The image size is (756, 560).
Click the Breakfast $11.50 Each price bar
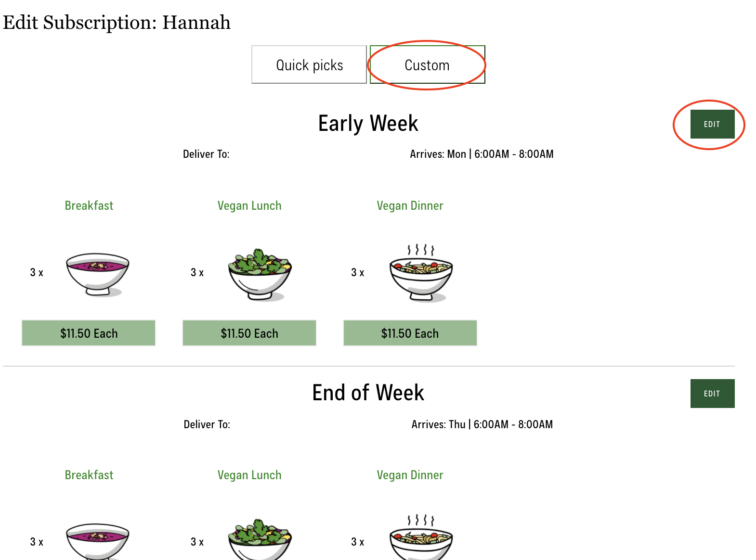pyautogui.click(x=89, y=333)
